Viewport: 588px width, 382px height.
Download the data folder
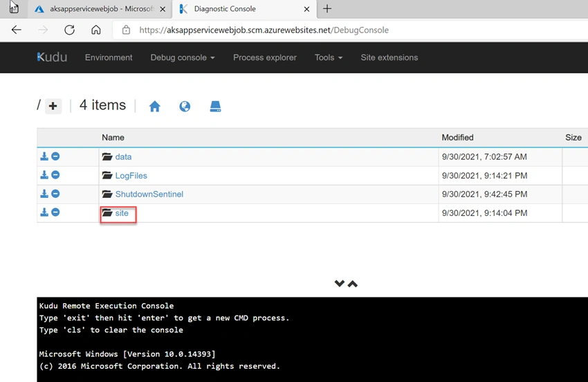click(x=44, y=156)
